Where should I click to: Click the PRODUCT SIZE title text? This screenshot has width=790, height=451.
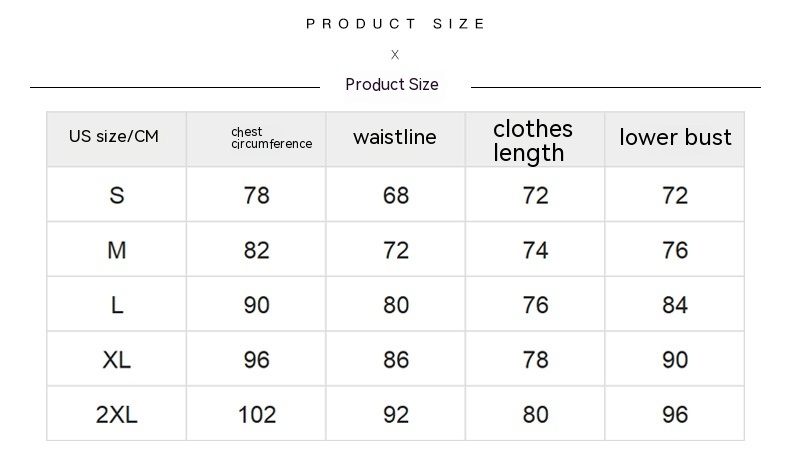click(x=395, y=24)
